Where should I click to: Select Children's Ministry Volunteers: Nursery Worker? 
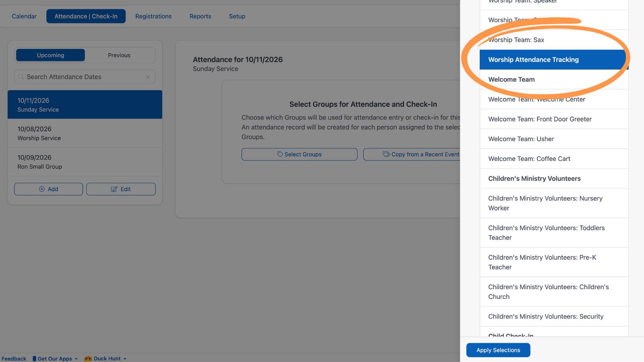pyautogui.click(x=554, y=203)
